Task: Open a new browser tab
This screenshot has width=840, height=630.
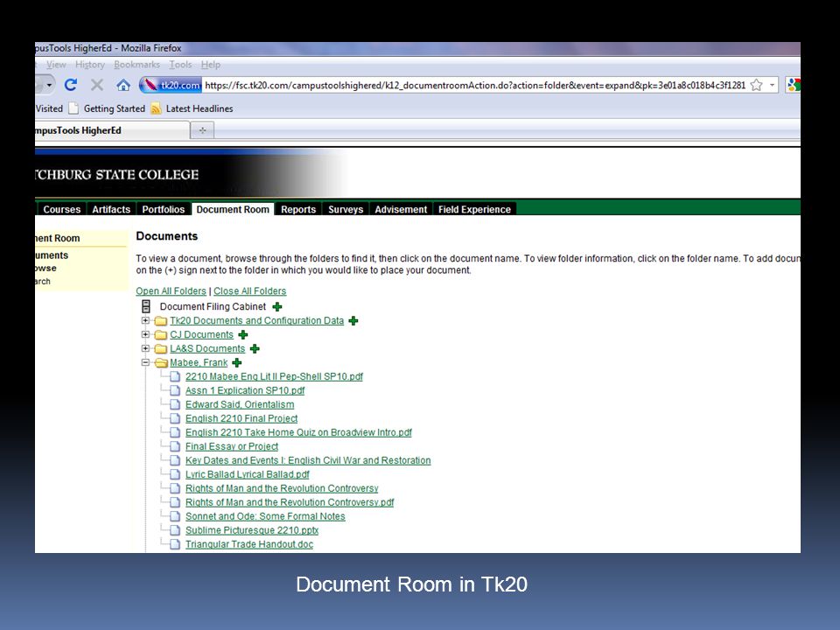Action: [202, 130]
